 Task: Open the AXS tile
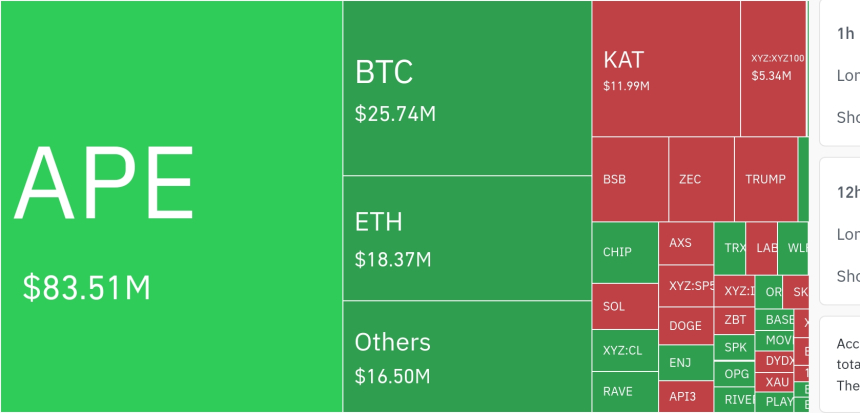click(x=685, y=243)
